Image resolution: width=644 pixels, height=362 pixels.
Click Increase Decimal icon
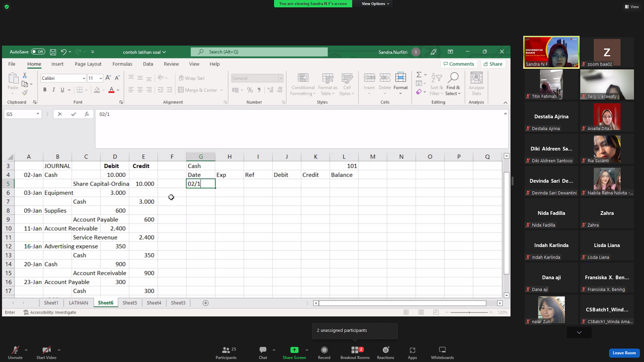270,90
